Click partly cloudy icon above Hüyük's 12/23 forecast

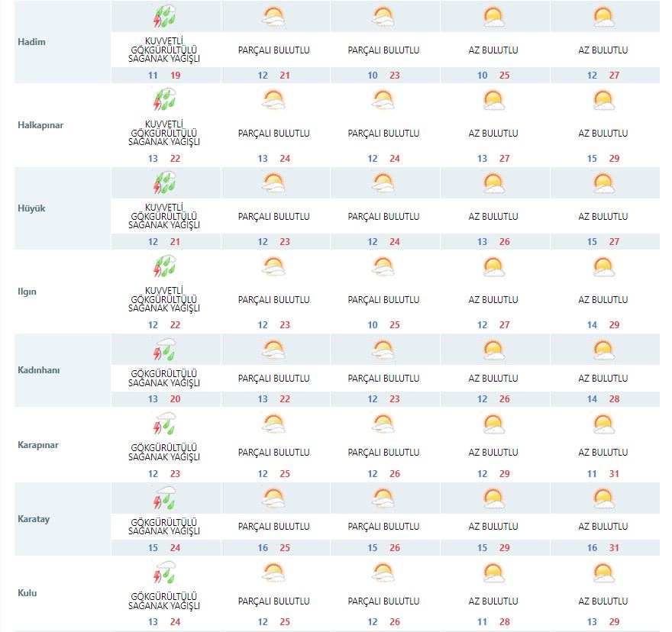[x=273, y=183]
